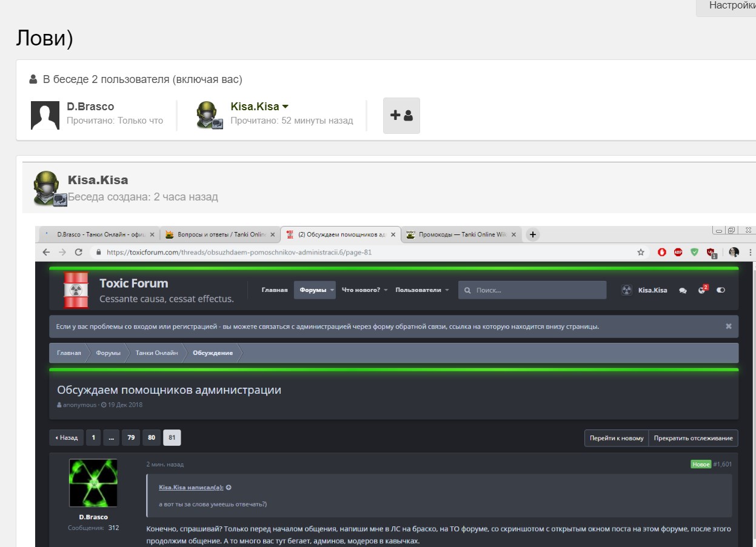Dismiss the registration problems notice banner
The image size is (756, 547).
[x=729, y=326]
